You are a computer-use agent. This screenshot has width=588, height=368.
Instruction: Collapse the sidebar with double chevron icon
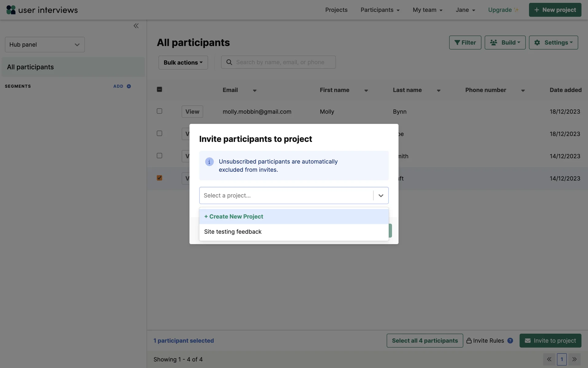(136, 26)
